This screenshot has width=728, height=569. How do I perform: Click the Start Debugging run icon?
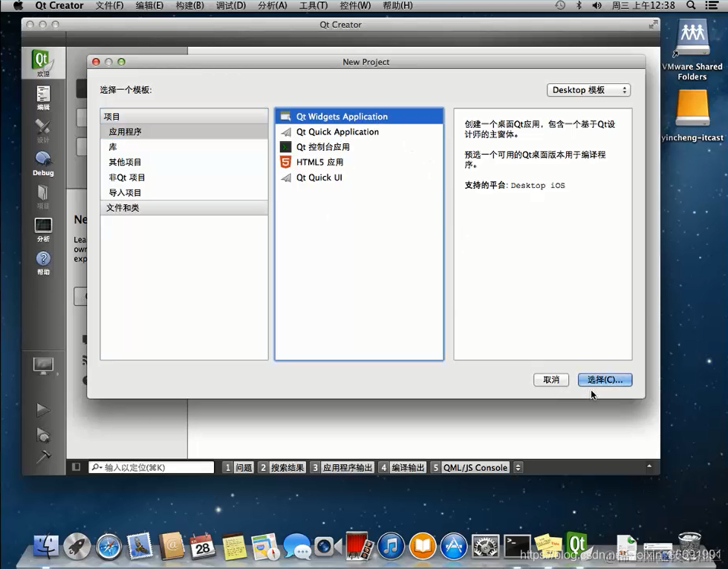[43, 435]
